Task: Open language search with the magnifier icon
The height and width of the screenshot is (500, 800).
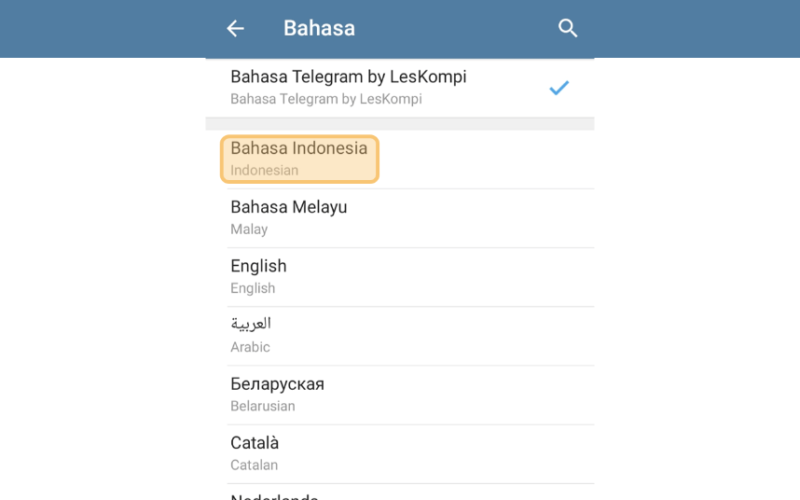Action: [567, 28]
